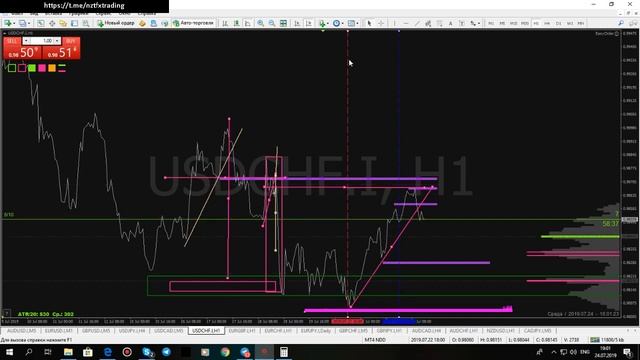Select the solid green swatch

point(32,68)
